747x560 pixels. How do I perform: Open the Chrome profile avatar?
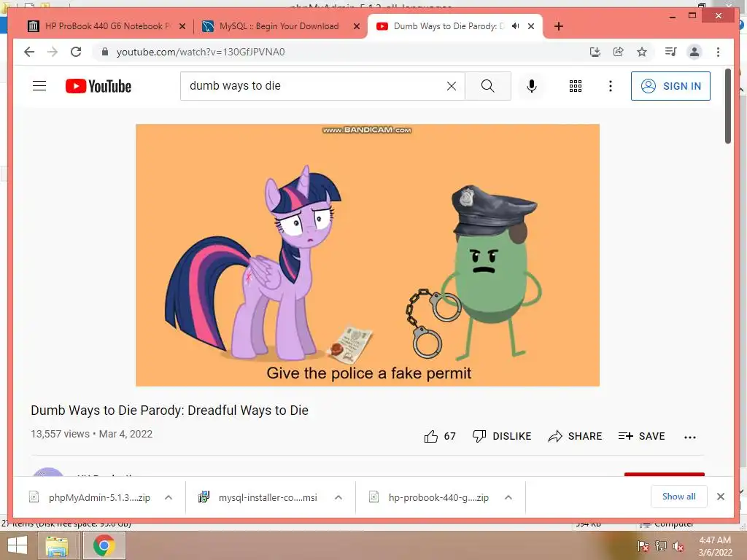pyautogui.click(x=694, y=52)
